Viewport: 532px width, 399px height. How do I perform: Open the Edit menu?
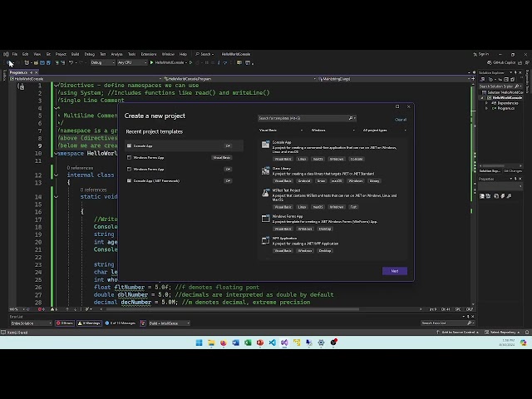(26, 54)
